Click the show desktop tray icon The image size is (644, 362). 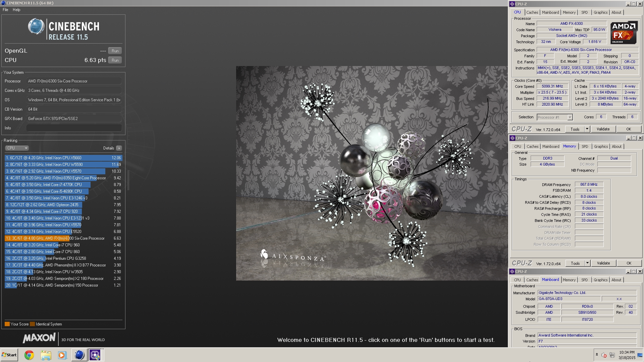click(x=640, y=355)
